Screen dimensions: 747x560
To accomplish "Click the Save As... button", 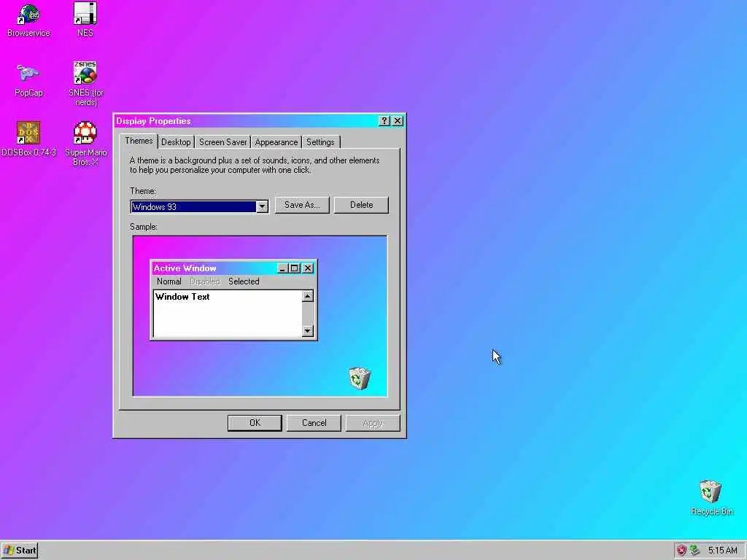I will click(302, 205).
